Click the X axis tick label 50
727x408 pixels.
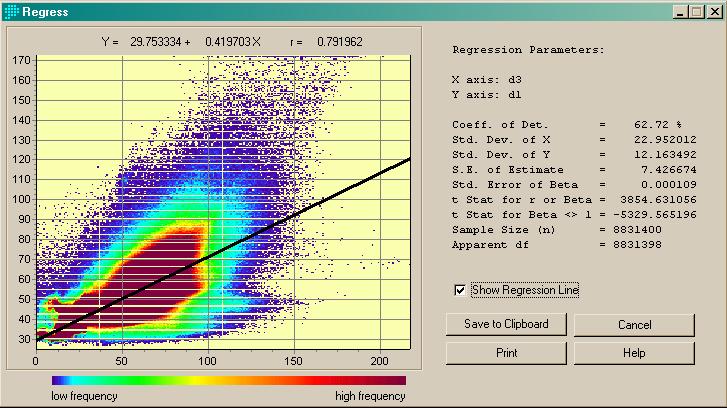coord(121,361)
